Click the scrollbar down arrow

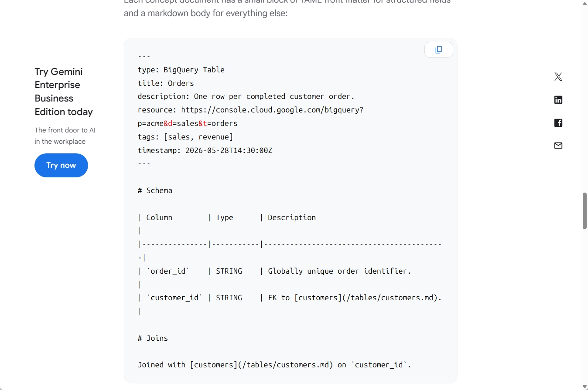(x=585, y=387)
